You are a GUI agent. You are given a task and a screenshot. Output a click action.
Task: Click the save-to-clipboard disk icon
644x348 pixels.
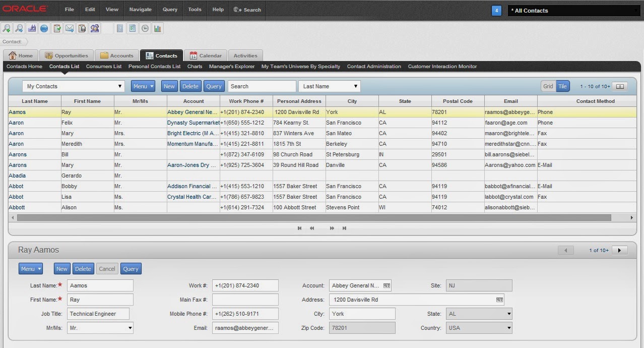82,28
